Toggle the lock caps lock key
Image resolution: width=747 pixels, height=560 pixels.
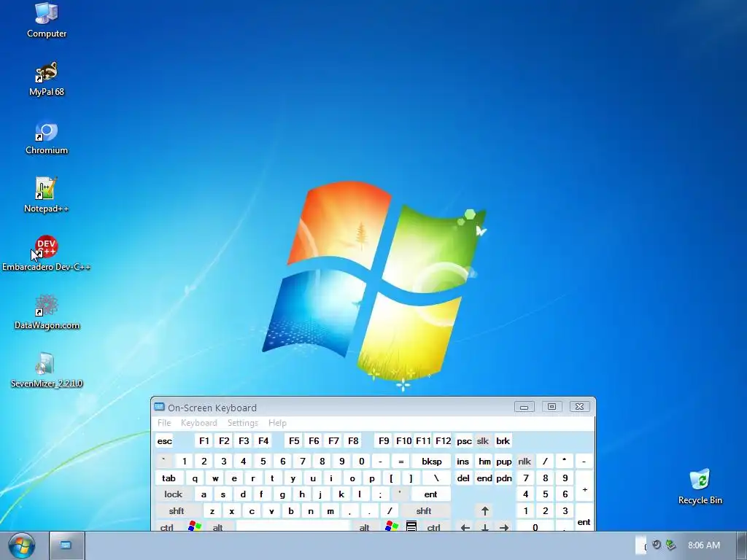[173, 494]
